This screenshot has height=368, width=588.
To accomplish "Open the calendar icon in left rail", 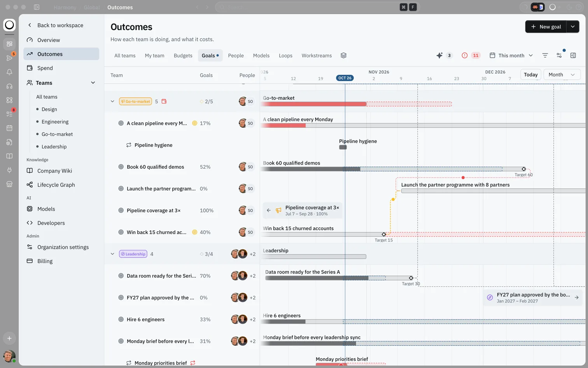I will (x=9, y=128).
